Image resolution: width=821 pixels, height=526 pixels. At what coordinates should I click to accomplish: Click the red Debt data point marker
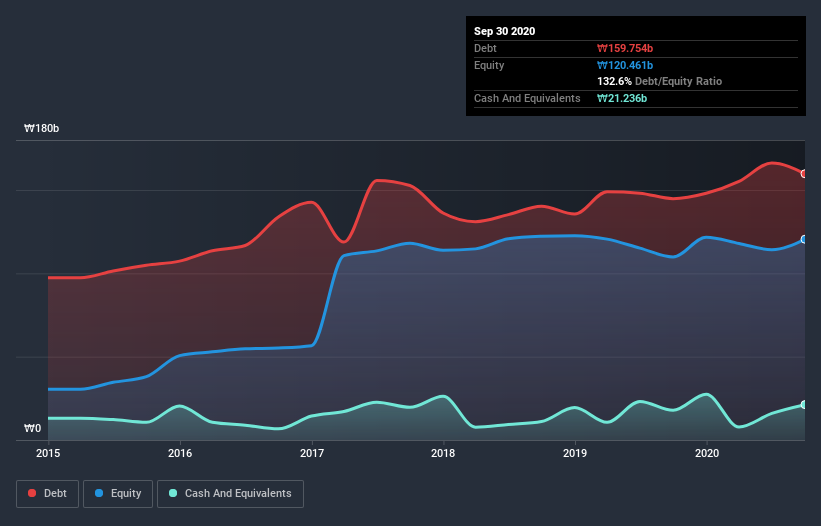tap(804, 174)
